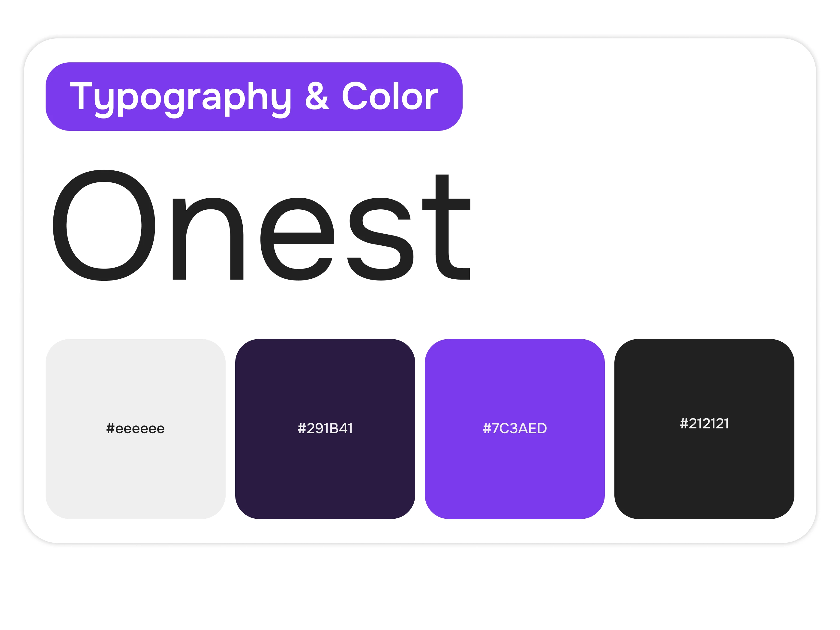
Task: Click the word Typography in the banner
Action: click(x=180, y=97)
